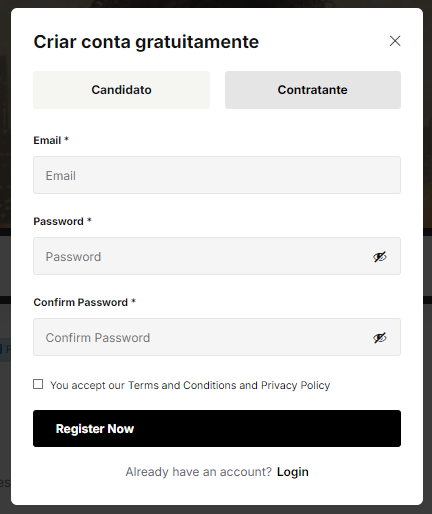This screenshot has height=514, width=432.
Task: Click the Register Now button
Action: (217, 428)
